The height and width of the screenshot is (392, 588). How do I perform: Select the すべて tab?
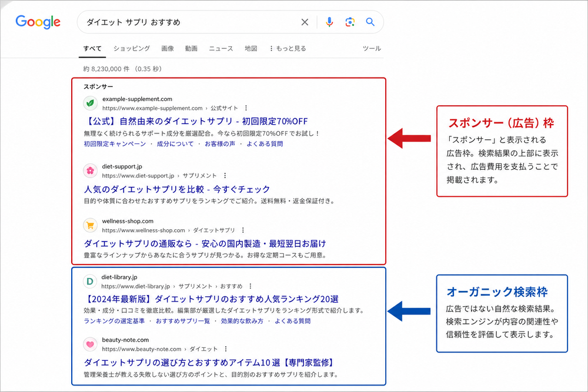(92, 48)
